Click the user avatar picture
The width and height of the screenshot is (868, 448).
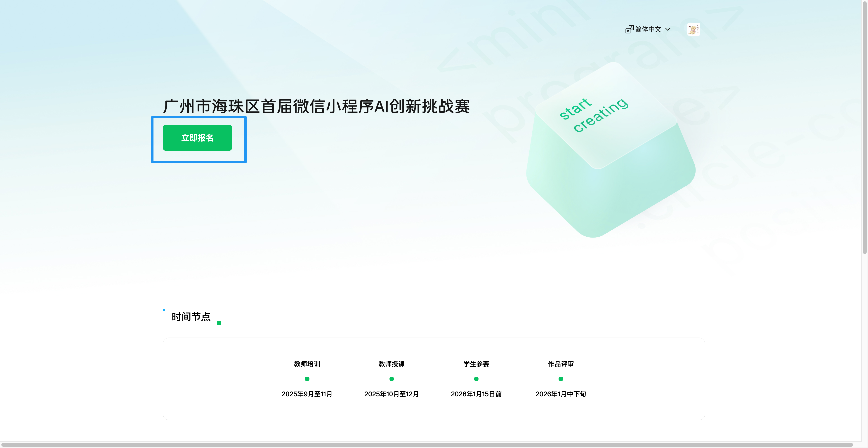point(693,29)
